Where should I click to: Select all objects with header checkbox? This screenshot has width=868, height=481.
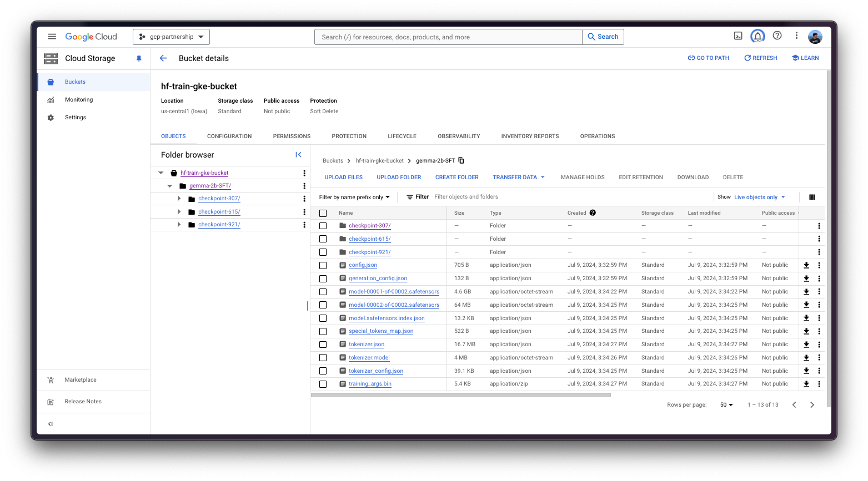pyautogui.click(x=323, y=213)
